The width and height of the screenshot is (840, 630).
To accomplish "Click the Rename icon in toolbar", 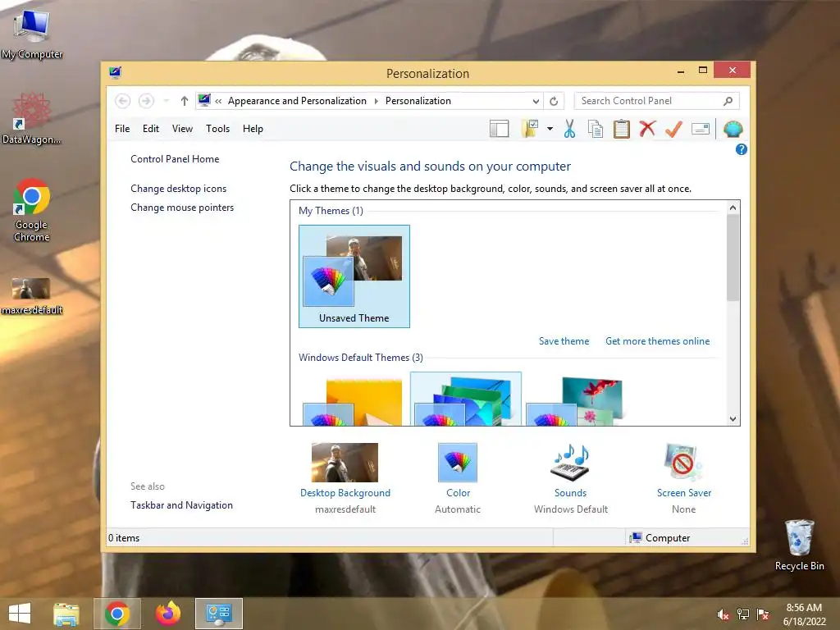I will [x=701, y=129].
